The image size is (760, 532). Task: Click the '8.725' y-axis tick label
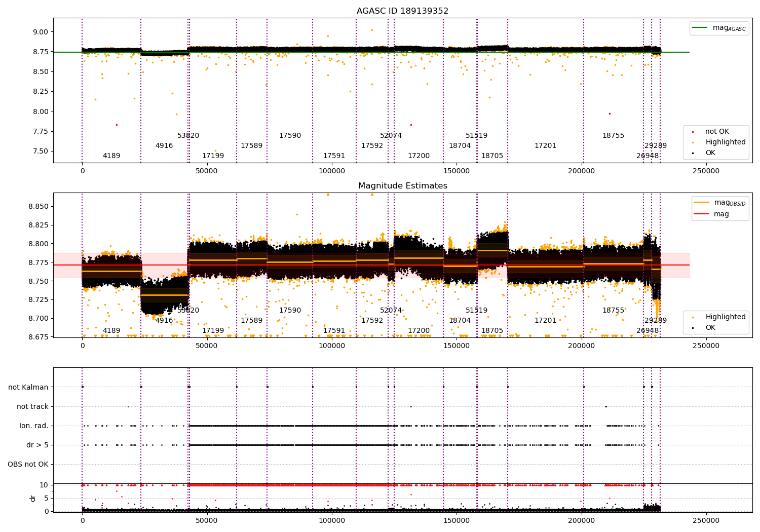click(39, 300)
